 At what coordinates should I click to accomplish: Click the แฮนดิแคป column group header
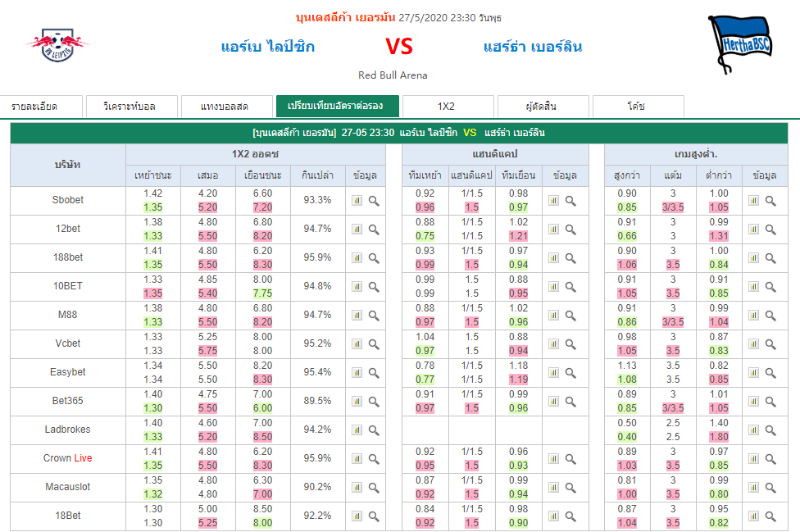click(x=495, y=154)
